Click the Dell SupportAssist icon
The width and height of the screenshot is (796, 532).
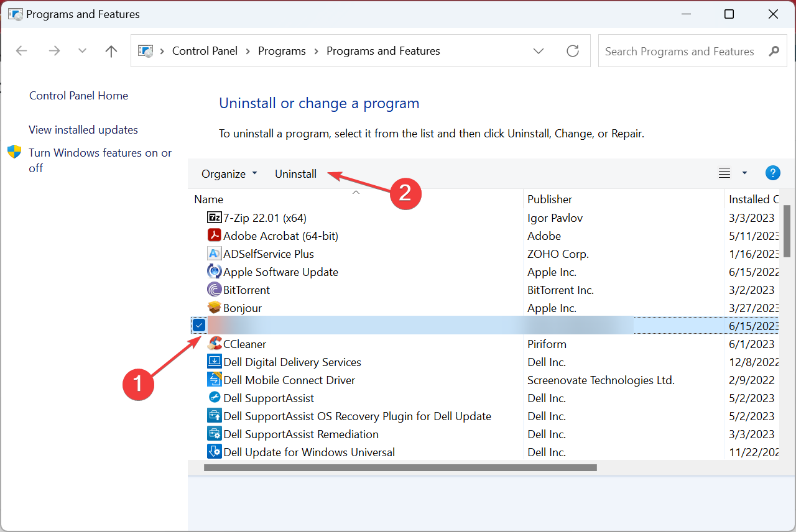coord(214,398)
